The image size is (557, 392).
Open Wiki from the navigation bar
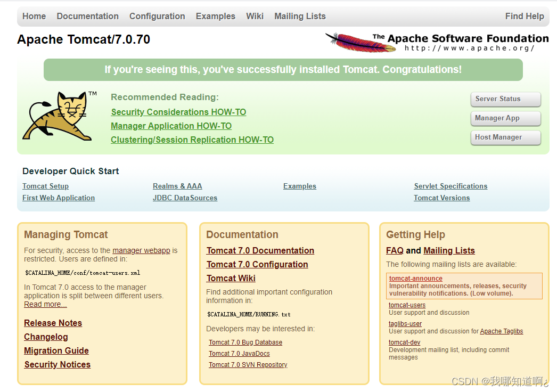click(255, 17)
